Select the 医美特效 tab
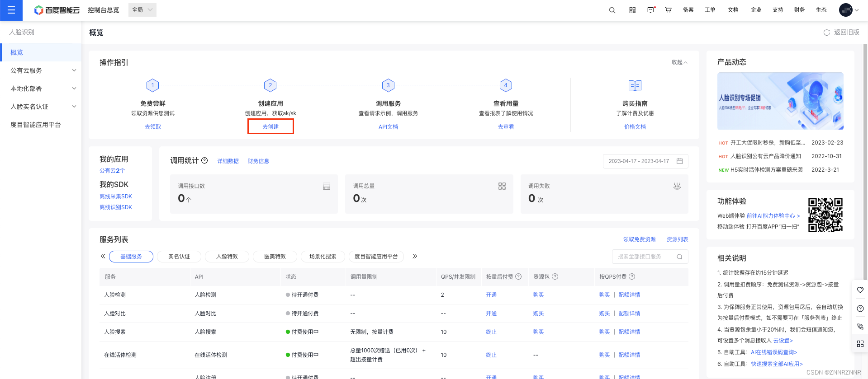This screenshot has height=379, width=868. click(x=275, y=257)
